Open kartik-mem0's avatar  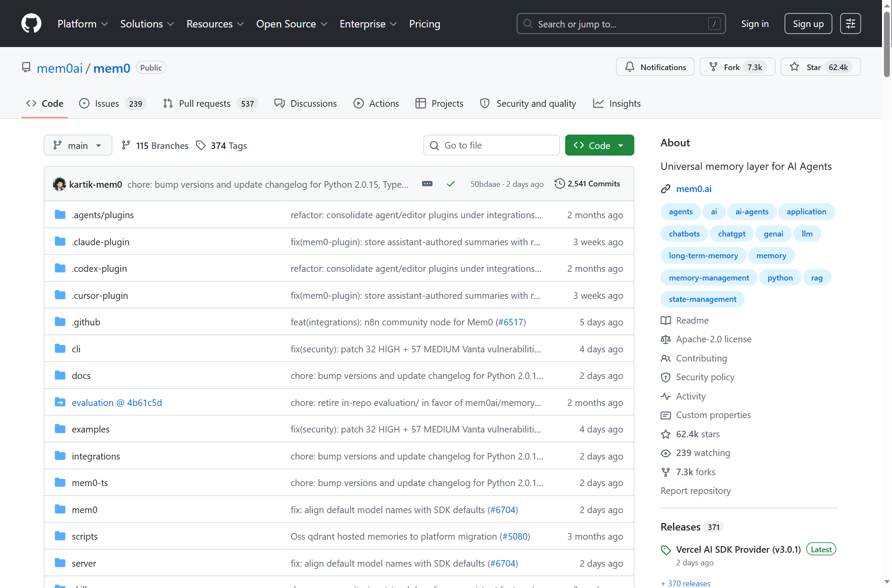pyautogui.click(x=59, y=184)
